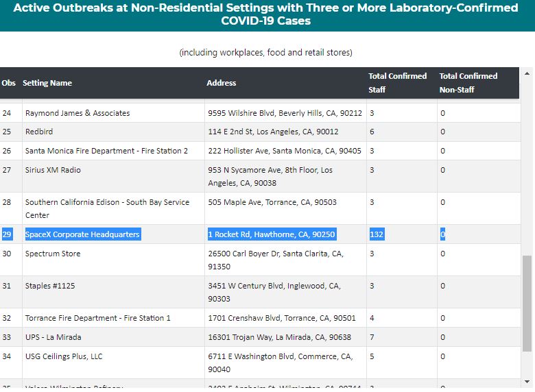Select the SpaceX Corporate Headquarters cell
Screen dimensions: 535x392
coord(82,234)
